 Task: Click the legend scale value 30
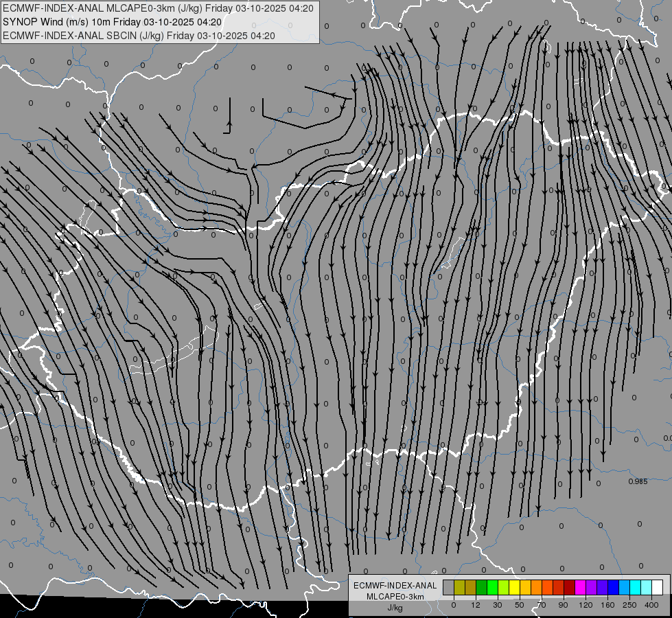click(498, 605)
